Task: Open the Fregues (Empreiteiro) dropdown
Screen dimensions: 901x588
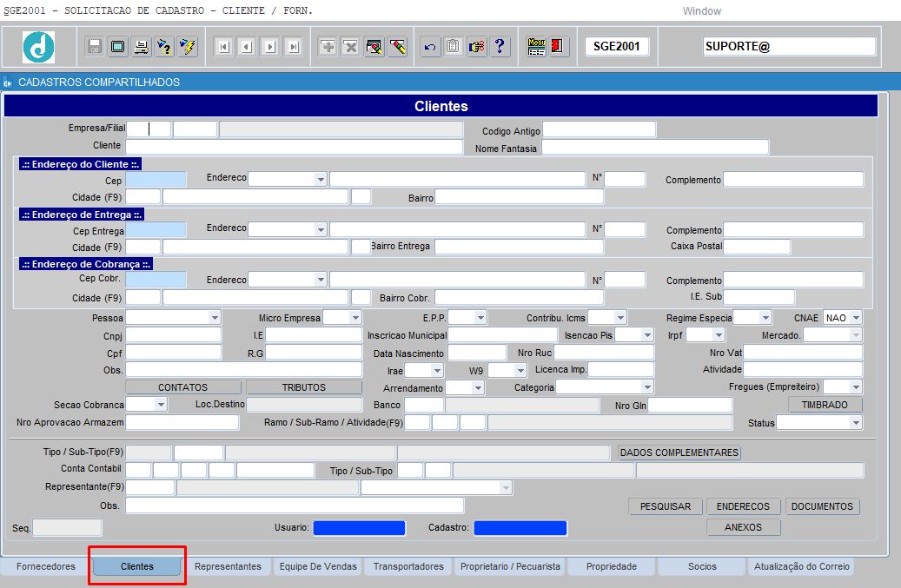Action: (x=856, y=387)
